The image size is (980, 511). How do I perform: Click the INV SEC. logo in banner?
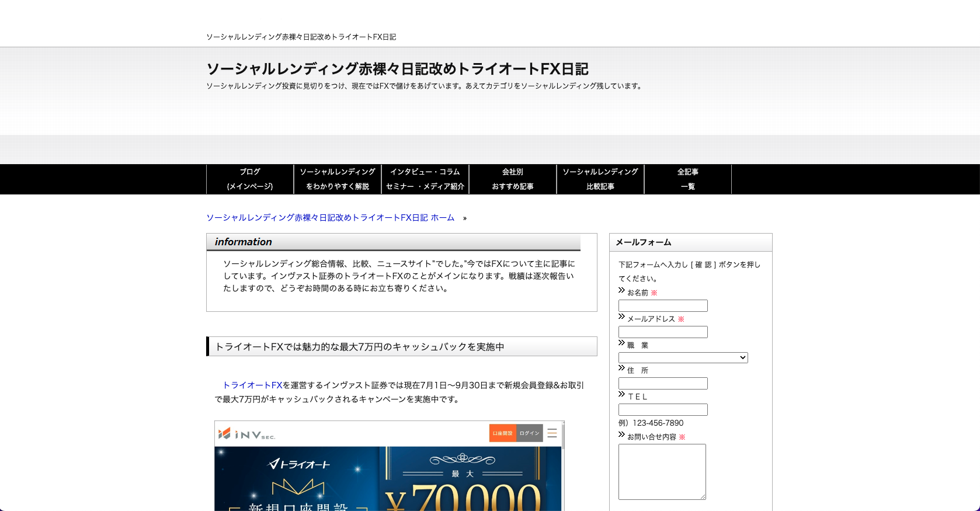click(x=246, y=434)
